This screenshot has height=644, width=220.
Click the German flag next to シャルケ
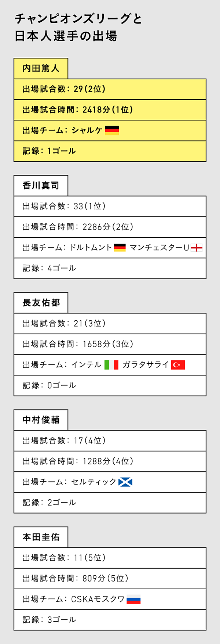[x=112, y=130]
